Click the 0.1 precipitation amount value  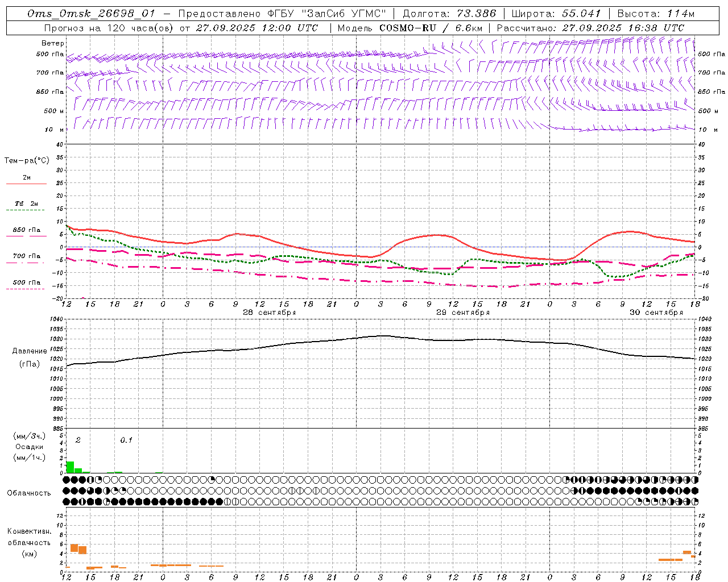(x=126, y=440)
